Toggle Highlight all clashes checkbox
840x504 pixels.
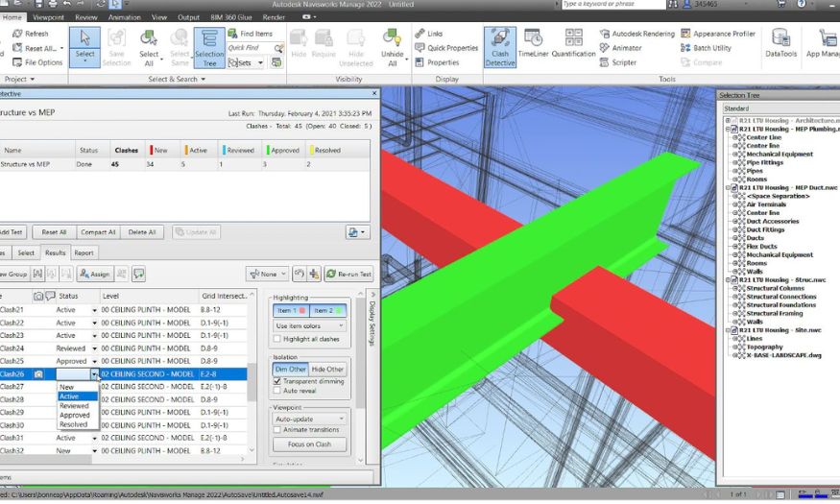pyautogui.click(x=277, y=339)
